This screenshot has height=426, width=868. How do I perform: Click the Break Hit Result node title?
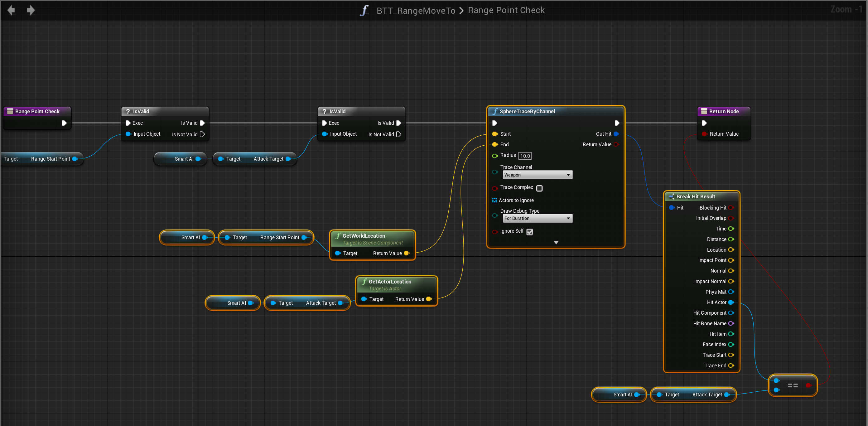click(696, 196)
